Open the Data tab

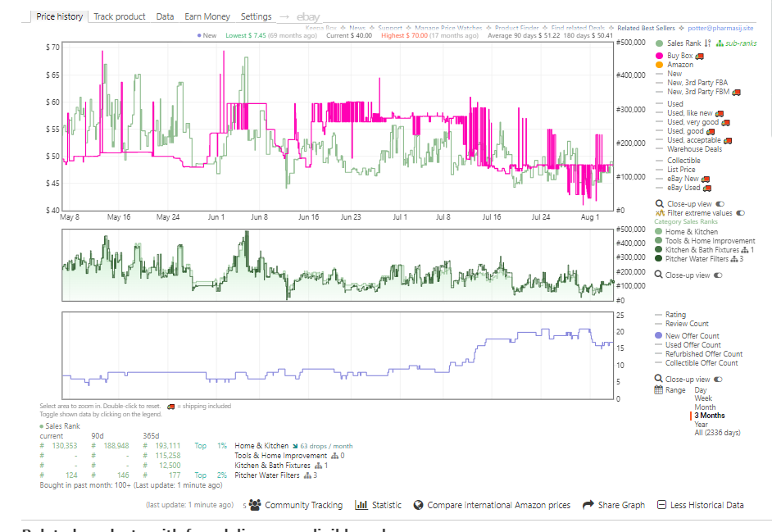coord(165,16)
